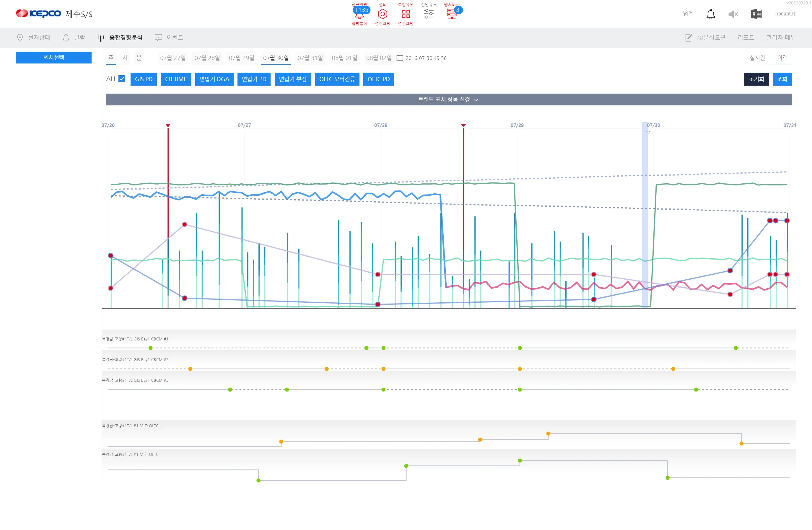Open the 관리자 메뉴

(781, 37)
